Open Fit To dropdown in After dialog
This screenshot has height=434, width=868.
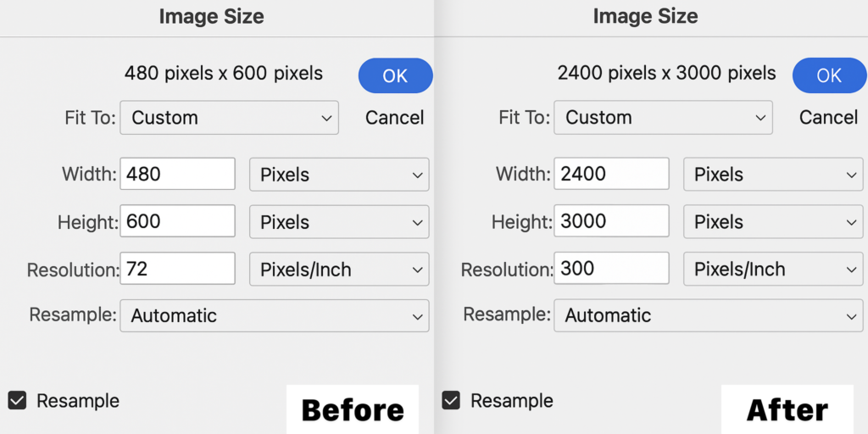tap(663, 118)
